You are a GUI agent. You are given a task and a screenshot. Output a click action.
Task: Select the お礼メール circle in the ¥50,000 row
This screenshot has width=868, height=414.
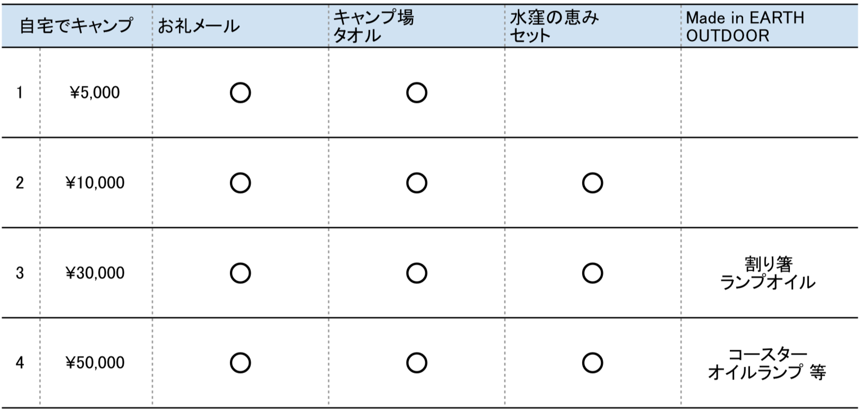(x=240, y=363)
